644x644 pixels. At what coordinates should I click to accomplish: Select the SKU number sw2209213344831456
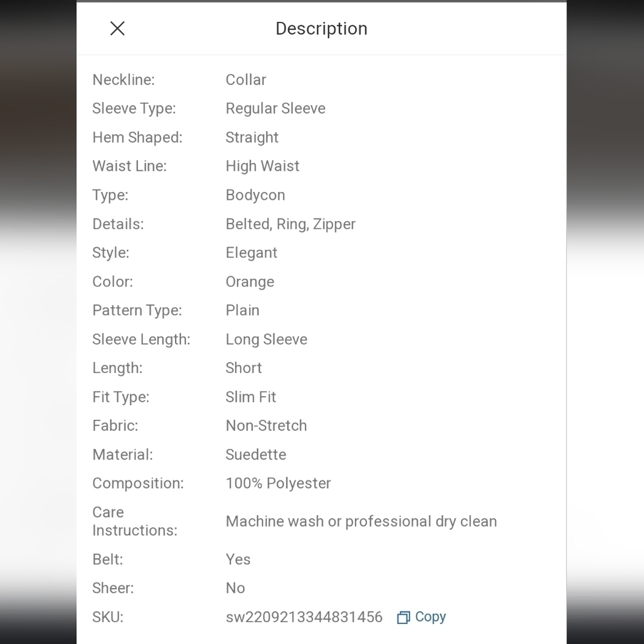click(x=304, y=617)
